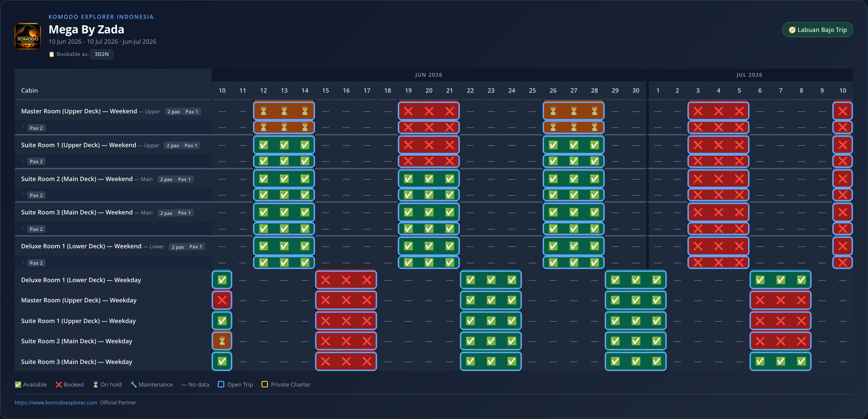The image size is (868, 419).
Task: Click the available check for Deluxe Room 1 Weekday on Jun 10
Action: click(x=222, y=280)
